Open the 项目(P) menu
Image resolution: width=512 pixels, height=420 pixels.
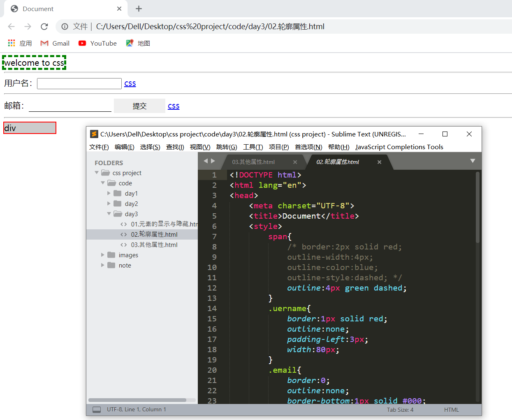279,147
